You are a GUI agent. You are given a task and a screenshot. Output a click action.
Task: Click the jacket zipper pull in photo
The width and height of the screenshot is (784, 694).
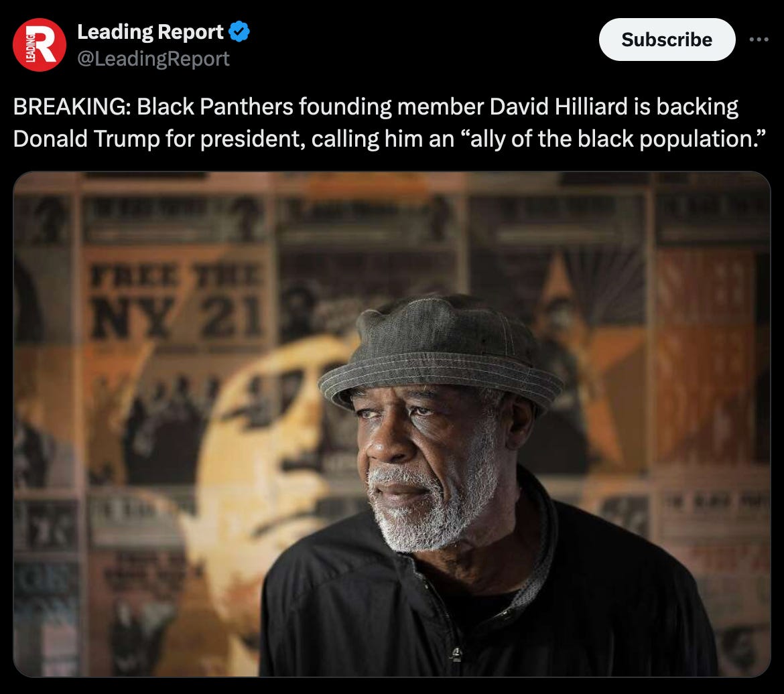tap(456, 654)
